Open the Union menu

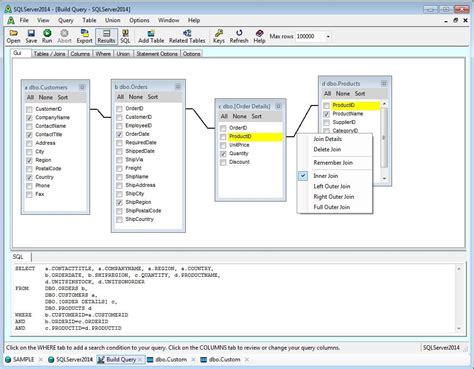pyautogui.click(x=113, y=20)
